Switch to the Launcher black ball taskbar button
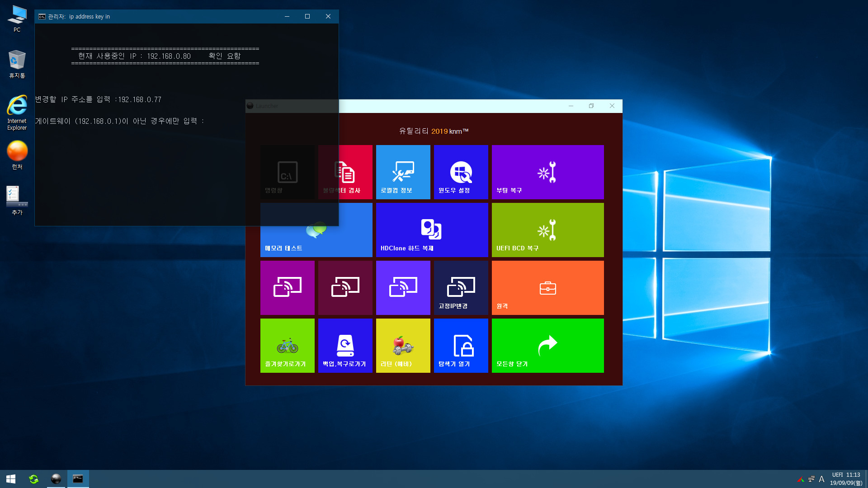Viewport: 868px width, 488px height. [56, 479]
